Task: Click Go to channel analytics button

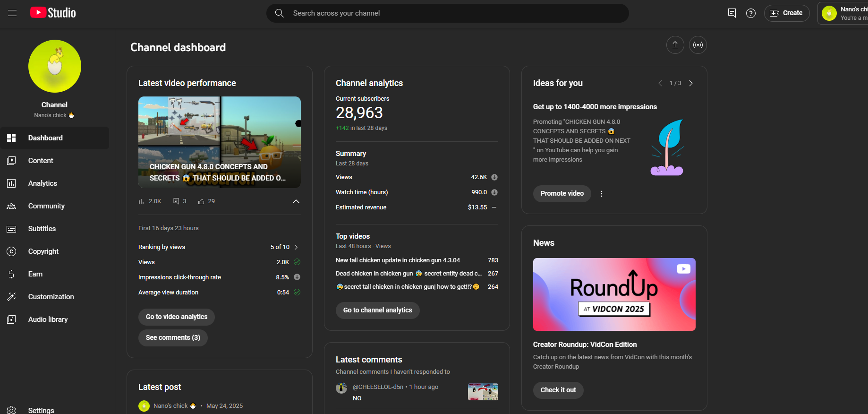Action: pyautogui.click(x=378, y=310)
